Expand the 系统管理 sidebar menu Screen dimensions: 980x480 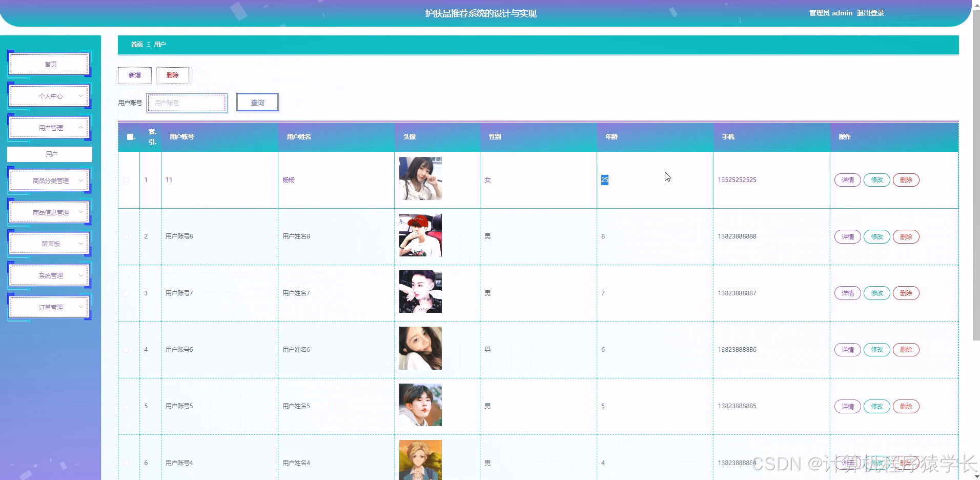click(50, 275)
